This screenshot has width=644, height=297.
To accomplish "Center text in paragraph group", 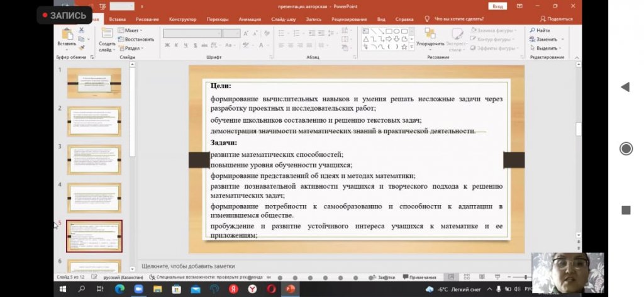I will click(291, 45).
